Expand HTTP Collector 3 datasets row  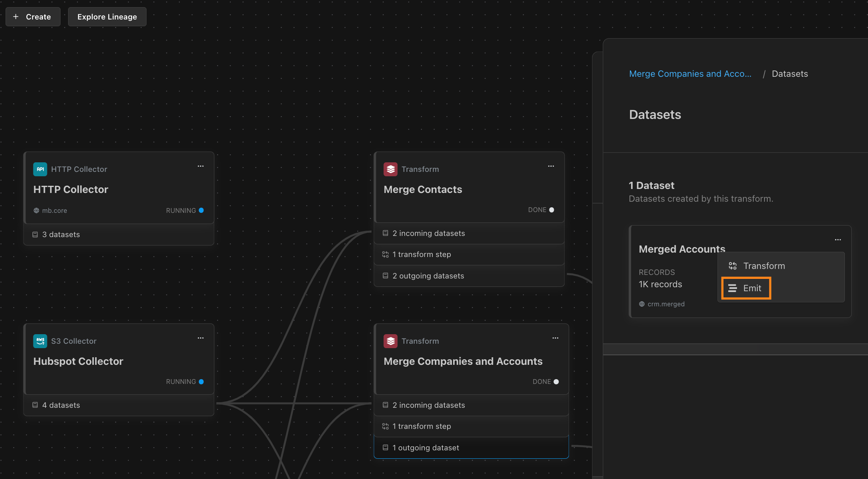point(119,235)
